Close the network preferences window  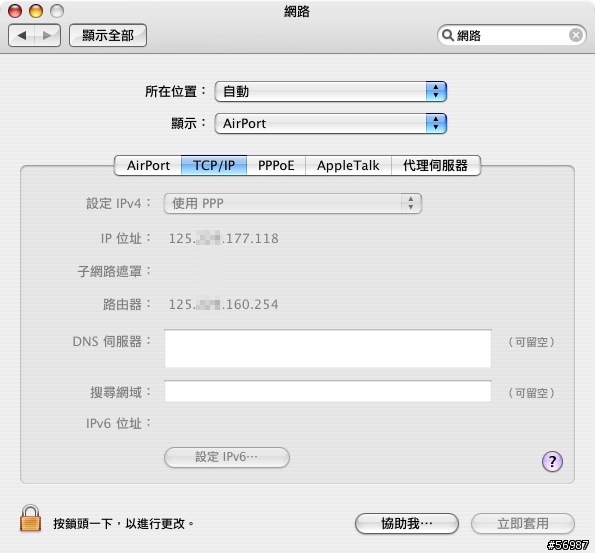pyautogui.click(x=15, y=11)
